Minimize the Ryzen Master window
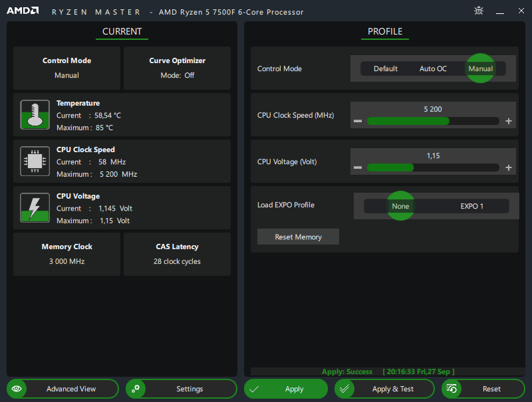 tap(500, 13)
